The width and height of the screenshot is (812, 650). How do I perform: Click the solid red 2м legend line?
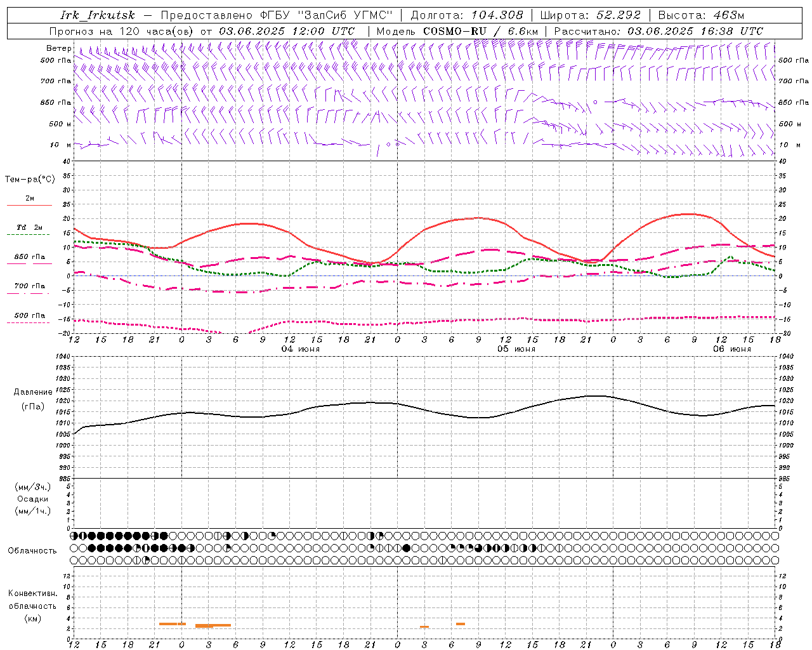[29, 206]
